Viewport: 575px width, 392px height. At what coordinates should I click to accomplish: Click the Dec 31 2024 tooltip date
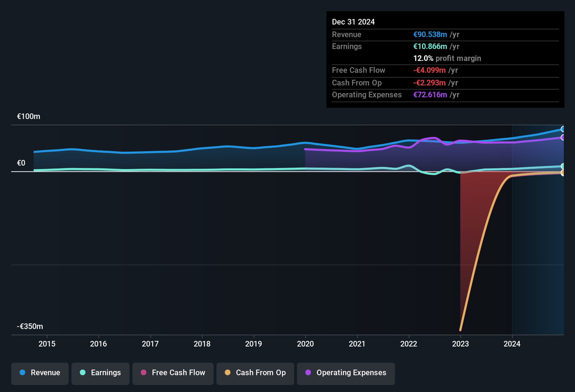(353, 22)
